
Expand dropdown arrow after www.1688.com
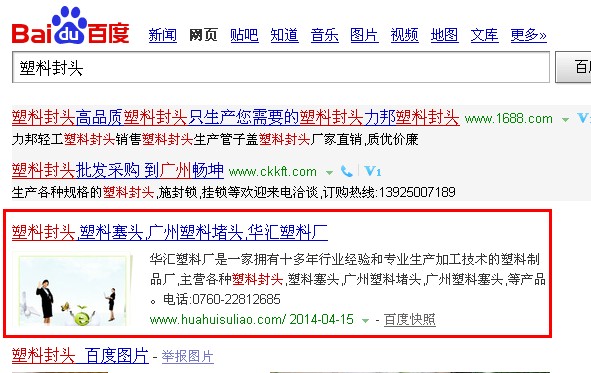[x=565, y=120]
